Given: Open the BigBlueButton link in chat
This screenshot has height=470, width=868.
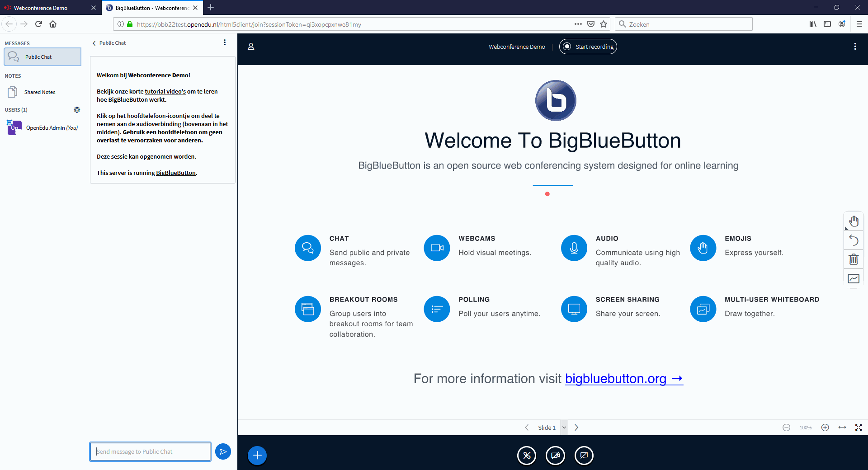Looking at the screenshot, I should tap(176, 173).
